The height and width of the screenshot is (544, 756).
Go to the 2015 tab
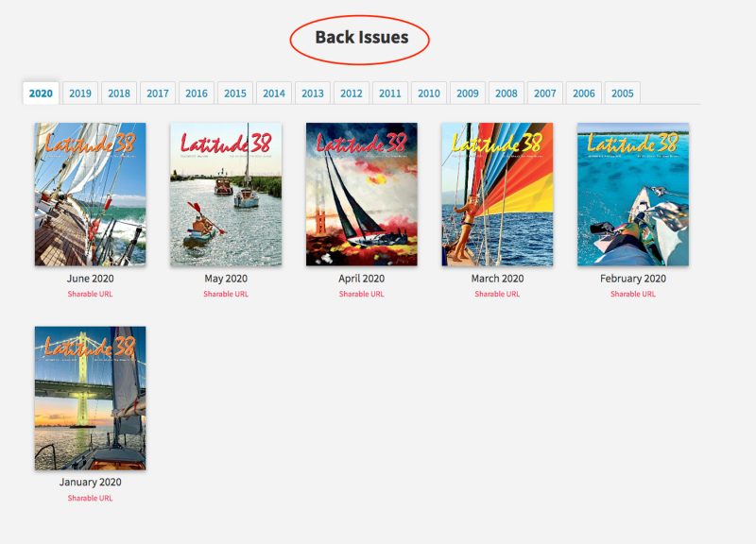tap(235, 93)
